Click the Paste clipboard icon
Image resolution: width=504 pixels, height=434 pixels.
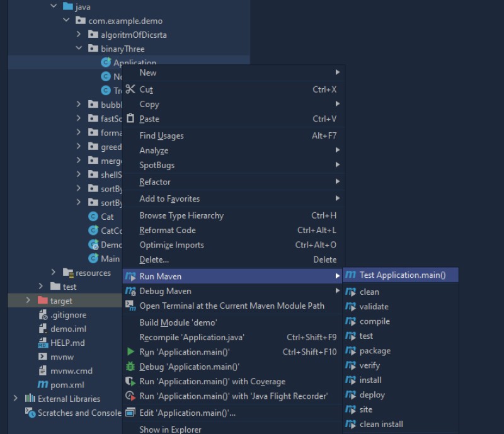(x=130, y=118)
